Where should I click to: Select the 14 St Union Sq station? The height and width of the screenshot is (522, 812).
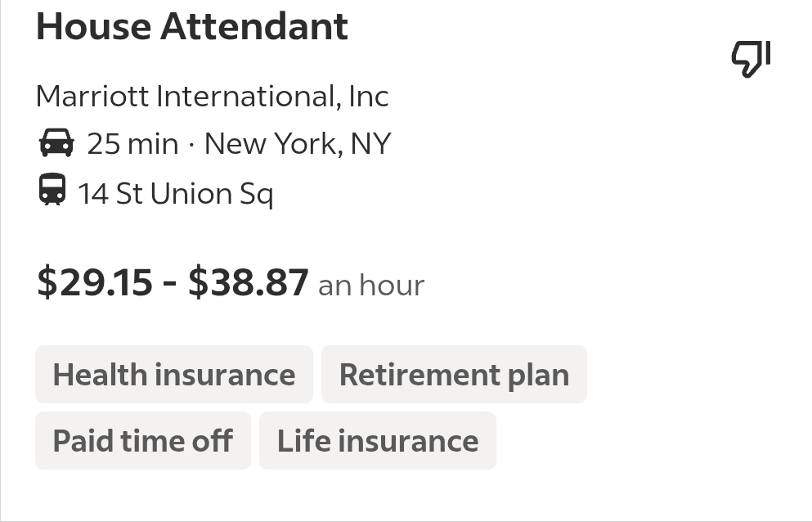(176, 194)
